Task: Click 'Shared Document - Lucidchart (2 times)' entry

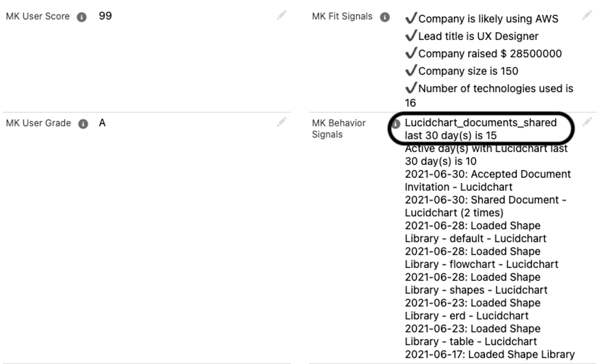Action: [486, 206]
